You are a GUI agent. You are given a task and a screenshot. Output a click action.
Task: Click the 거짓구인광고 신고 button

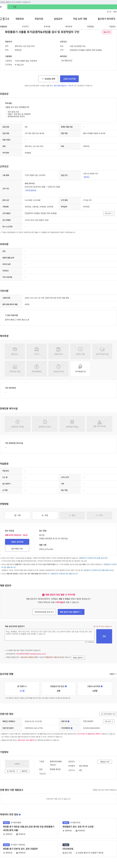(x=108, y=714)
